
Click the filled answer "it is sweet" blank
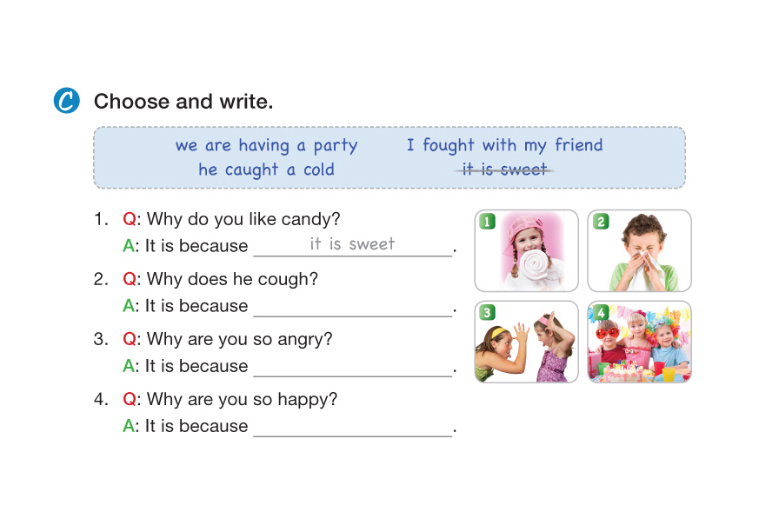click(x=352, y=245)
